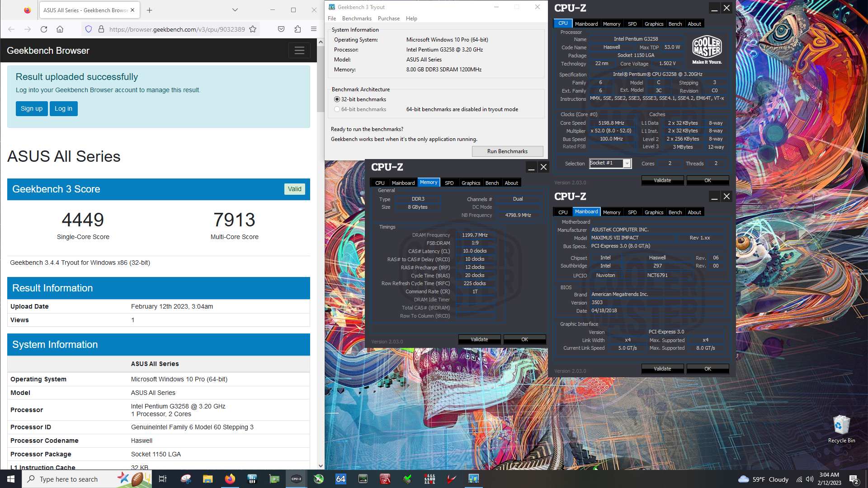Open File Explorer from the taskbar
Screen dimensions: 868x488
click(208, 479)
